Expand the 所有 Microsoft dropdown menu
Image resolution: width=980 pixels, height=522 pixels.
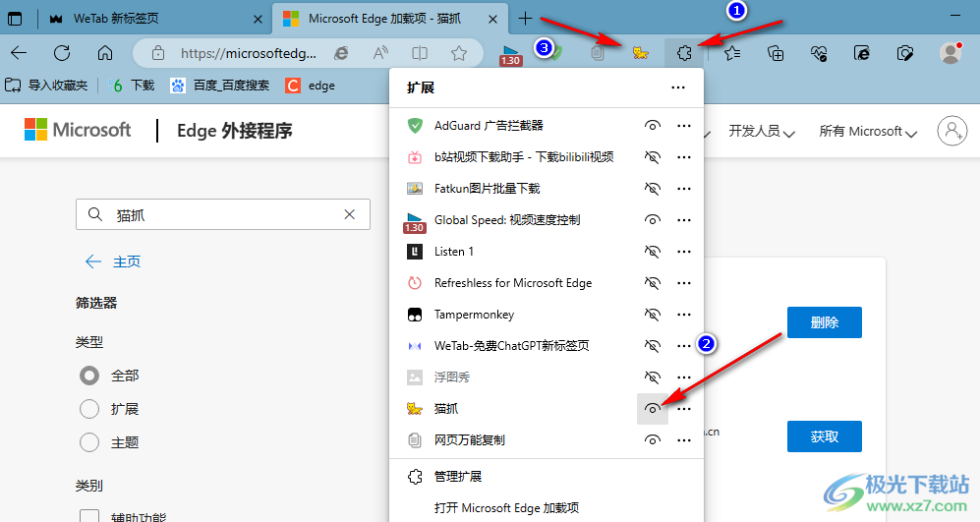tap(868, 132)
